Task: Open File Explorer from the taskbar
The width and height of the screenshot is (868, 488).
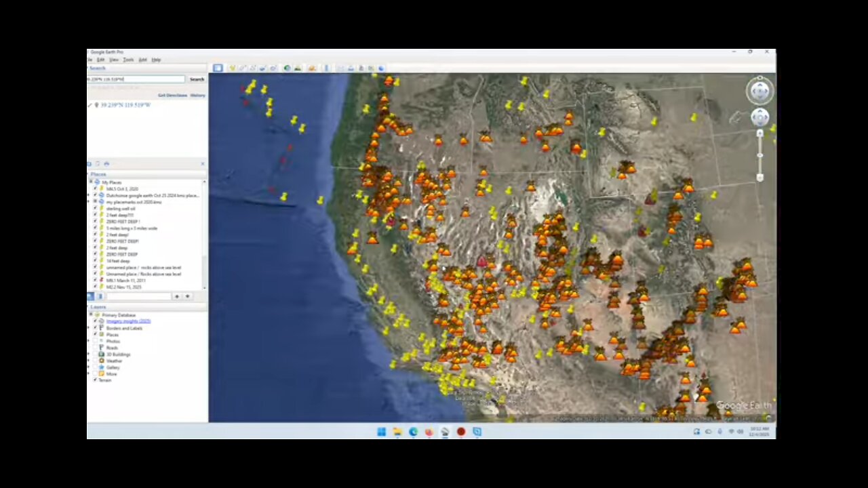Action: point(397,432)
